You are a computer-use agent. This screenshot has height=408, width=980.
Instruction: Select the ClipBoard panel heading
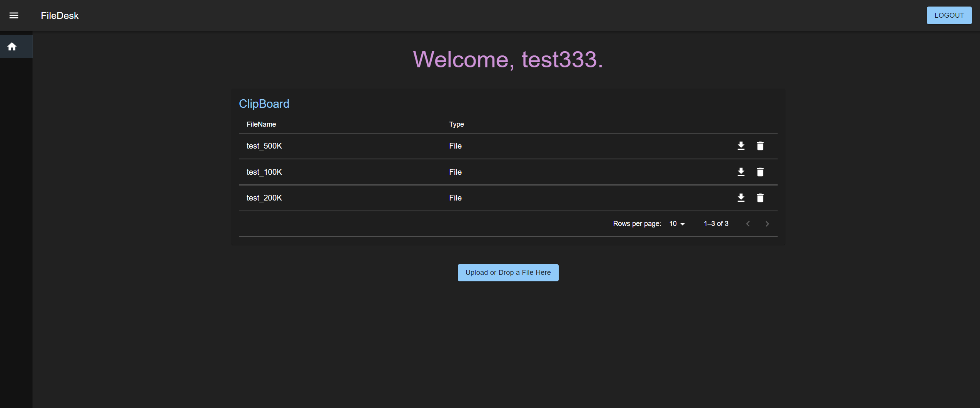264,104
